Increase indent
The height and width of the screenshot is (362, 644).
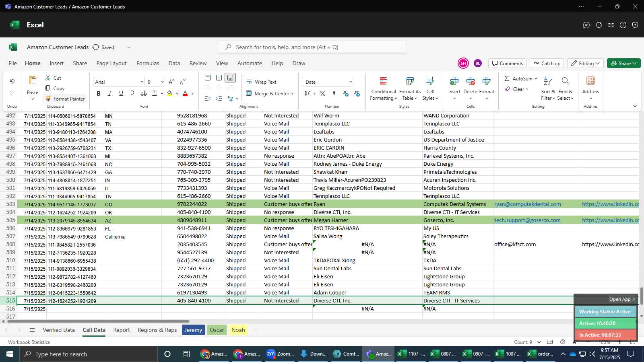click(219, 99)
